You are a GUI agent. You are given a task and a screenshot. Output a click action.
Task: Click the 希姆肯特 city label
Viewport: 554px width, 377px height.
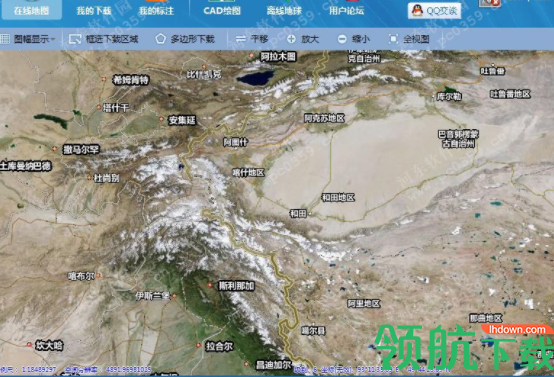(x=131, y=80)
